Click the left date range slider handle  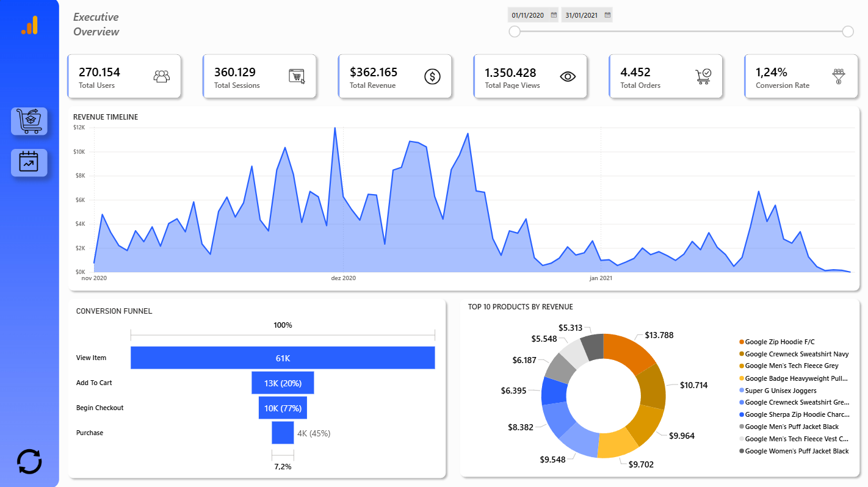515,31
